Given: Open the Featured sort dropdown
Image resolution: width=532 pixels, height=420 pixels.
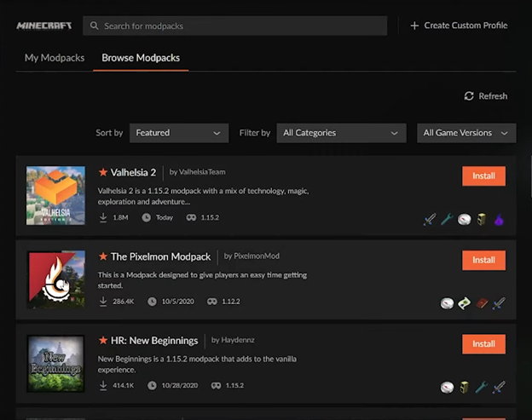Looking at the screenshot, I should click(x=179, y=133).
